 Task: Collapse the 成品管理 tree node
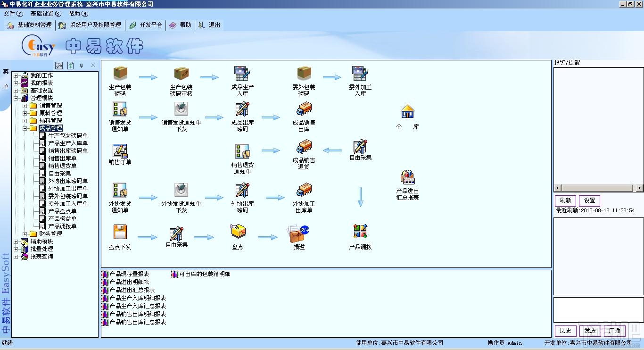[x=25, y=128]
